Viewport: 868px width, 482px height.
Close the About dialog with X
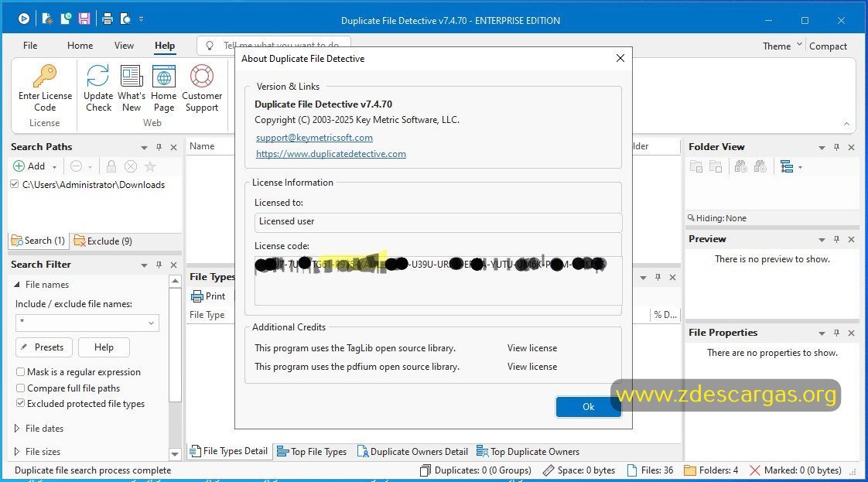coord(620,58)
